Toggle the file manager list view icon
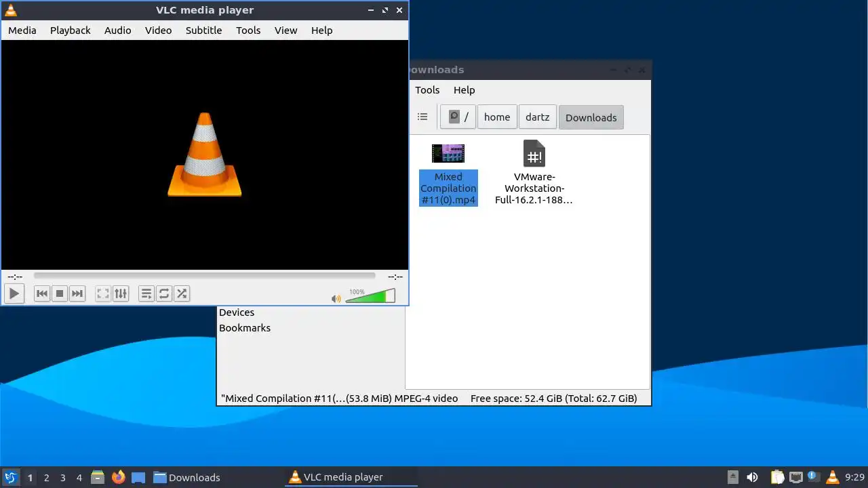The width and height of the screenshot is (868, 488). pyautogui.click(x=422, y=117)
